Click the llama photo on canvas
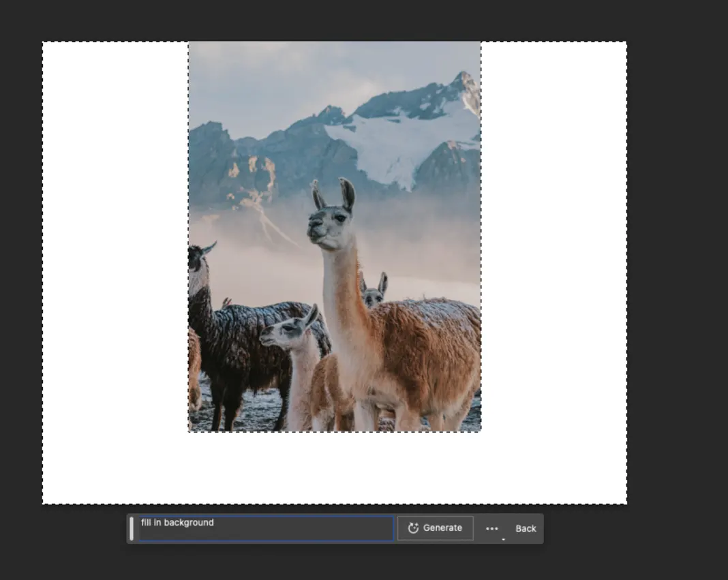Viewport: 728px width, 580px height. [334, 236]
